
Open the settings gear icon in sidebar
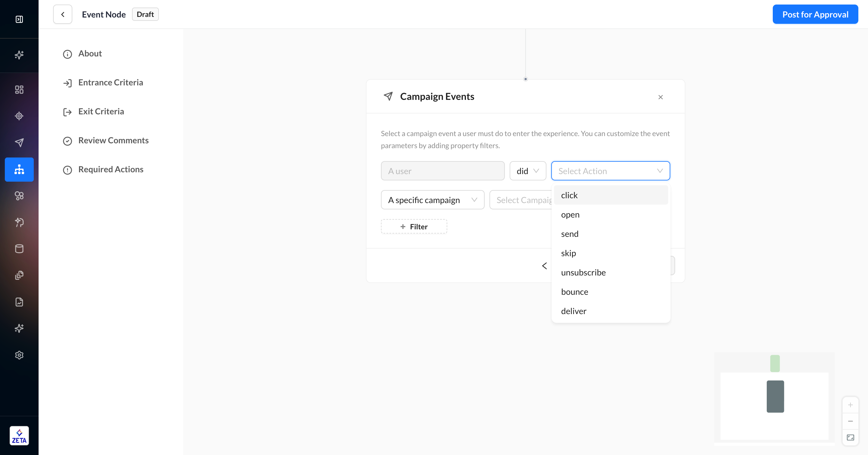click(x=19, y=355)
